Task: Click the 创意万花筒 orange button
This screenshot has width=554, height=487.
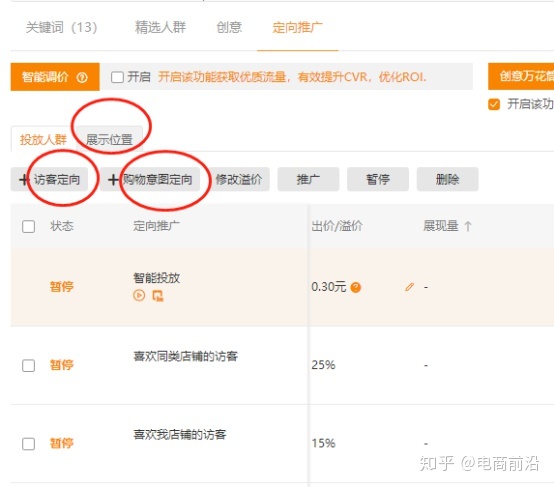Action: [x=521, y=76]
